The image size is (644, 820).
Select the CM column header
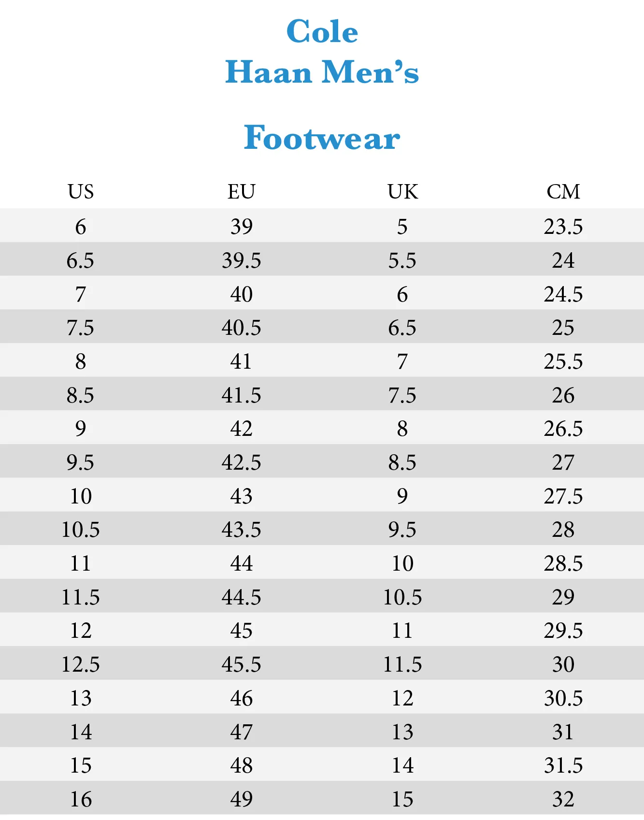pyautogui.click(x=563, y=192)
